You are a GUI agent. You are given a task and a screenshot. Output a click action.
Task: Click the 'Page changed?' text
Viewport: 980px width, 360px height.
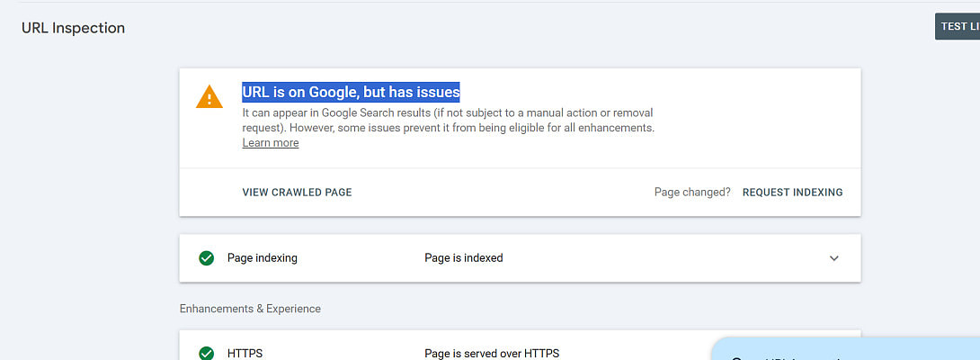coord(691,193)
